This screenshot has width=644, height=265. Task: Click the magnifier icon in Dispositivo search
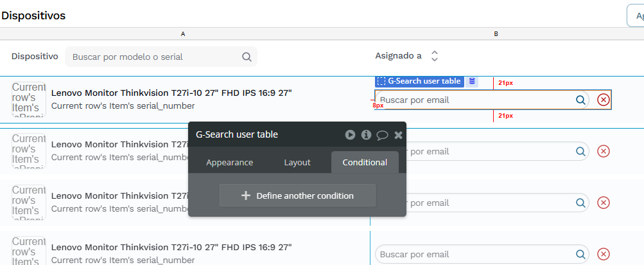(x=247, y=57)
